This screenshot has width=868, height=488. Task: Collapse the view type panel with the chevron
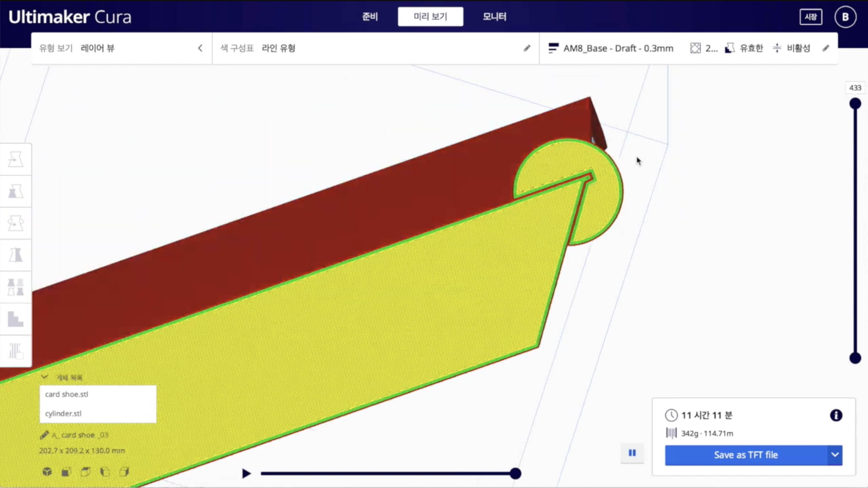point(200,48)
